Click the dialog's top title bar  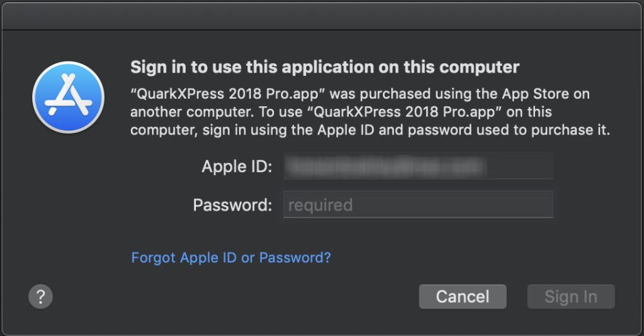coord(322,15)
